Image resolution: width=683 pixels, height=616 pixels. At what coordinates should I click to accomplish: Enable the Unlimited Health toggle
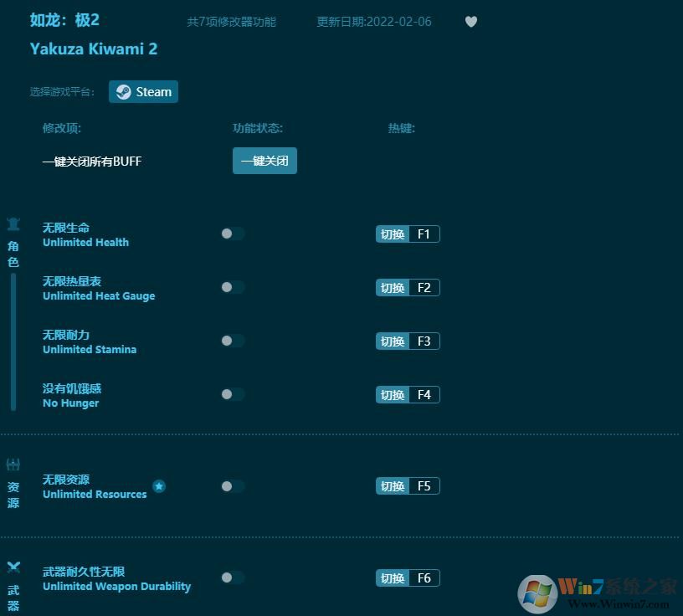tap(233, 234)
